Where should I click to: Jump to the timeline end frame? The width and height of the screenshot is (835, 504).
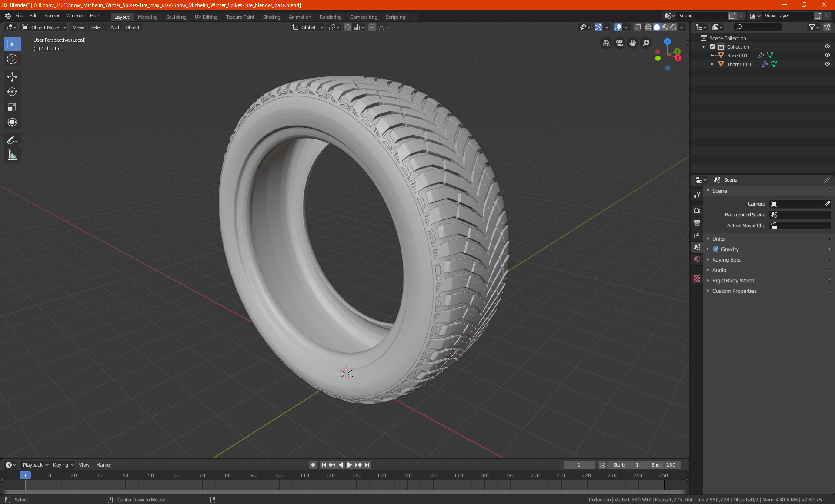point(367,465)
